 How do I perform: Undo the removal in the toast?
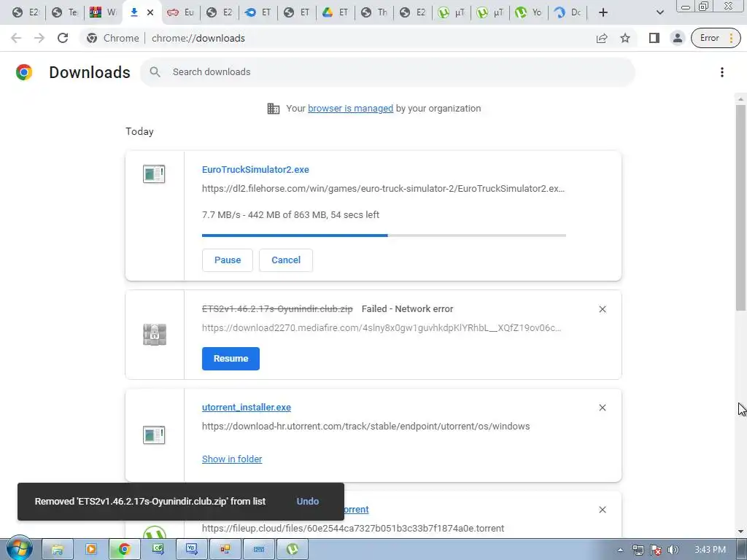(308, 502)
